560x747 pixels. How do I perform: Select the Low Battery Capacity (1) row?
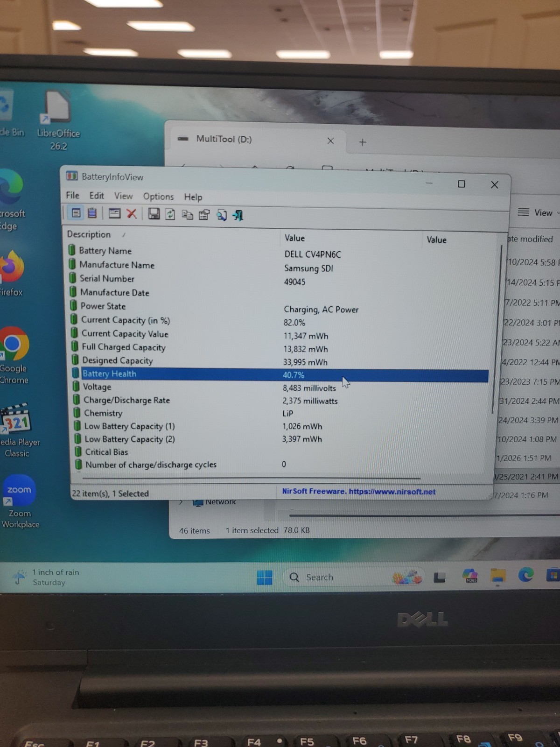280,426
